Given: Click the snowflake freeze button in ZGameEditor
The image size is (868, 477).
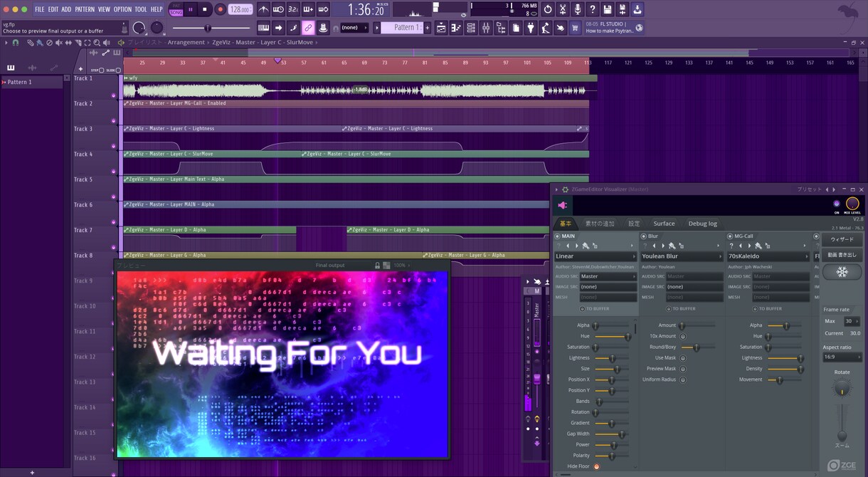Looking at the screenshot, I should tap(842, 272).
